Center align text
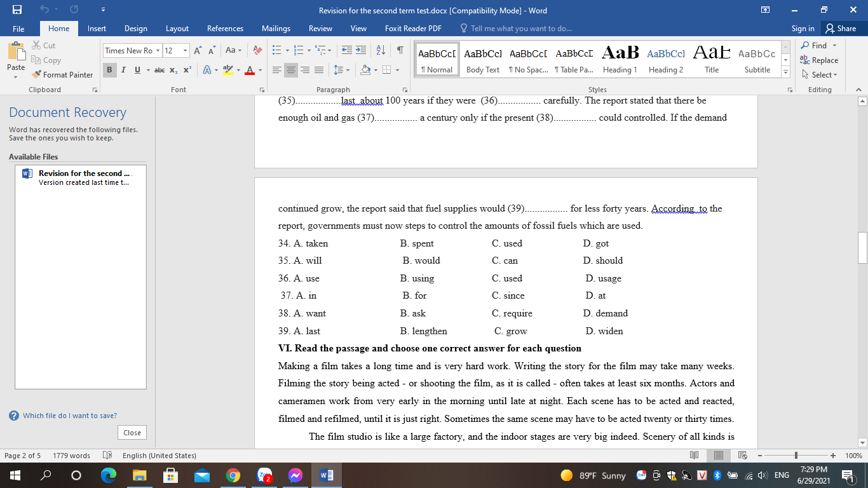 coord(291,70)
